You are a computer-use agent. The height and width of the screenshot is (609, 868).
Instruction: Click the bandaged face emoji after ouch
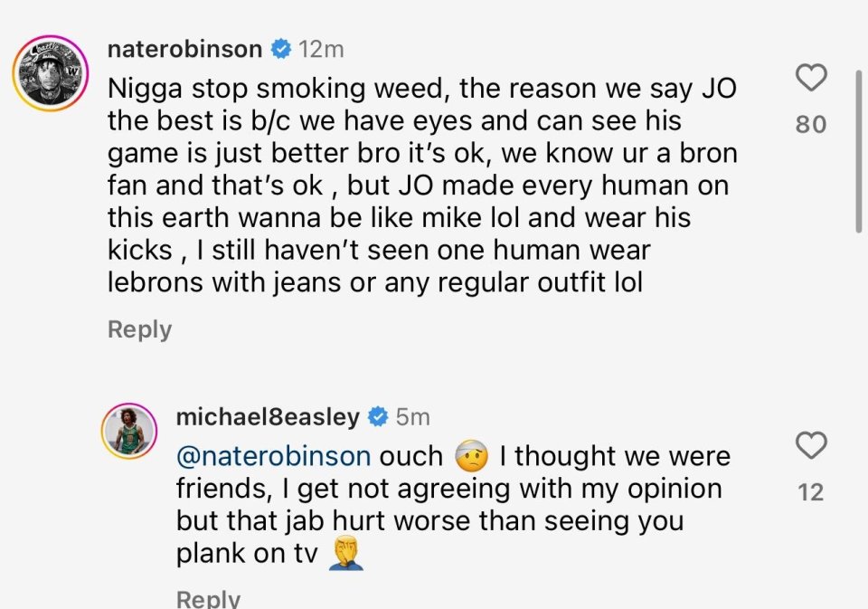[x=471, y=456]
